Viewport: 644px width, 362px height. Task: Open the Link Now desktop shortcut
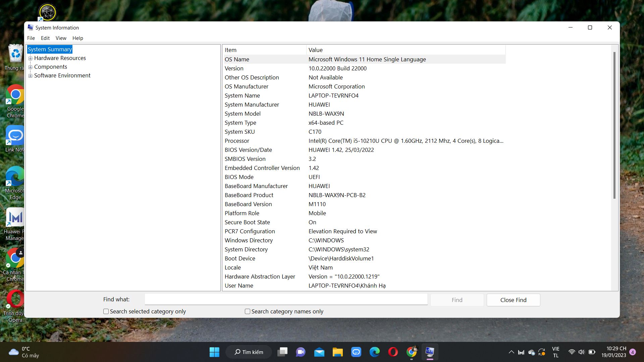tap(15, 139)
